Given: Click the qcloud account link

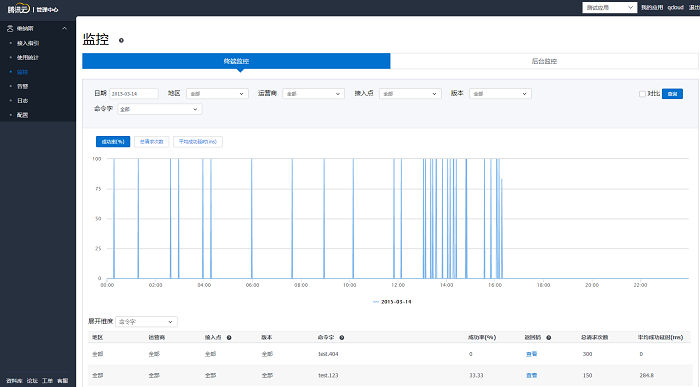Looking at the screenshot, I should (675, 8).
